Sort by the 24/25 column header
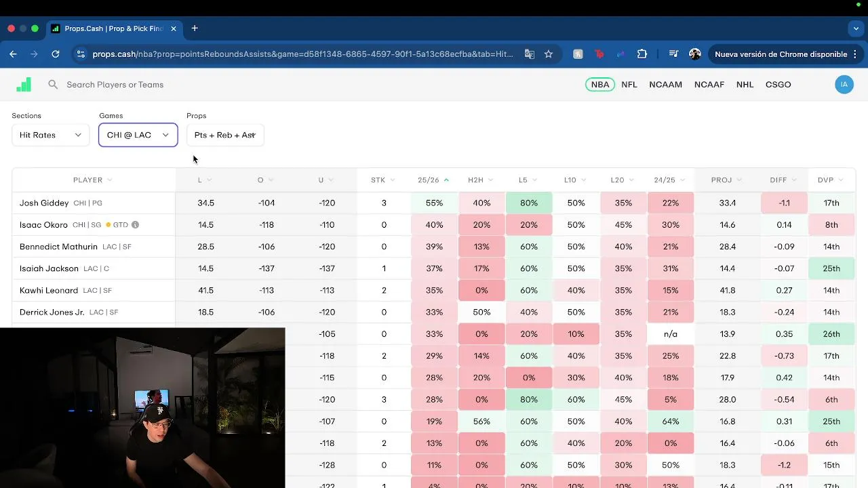This screenshot has height=488, width=868. [670, 180]
